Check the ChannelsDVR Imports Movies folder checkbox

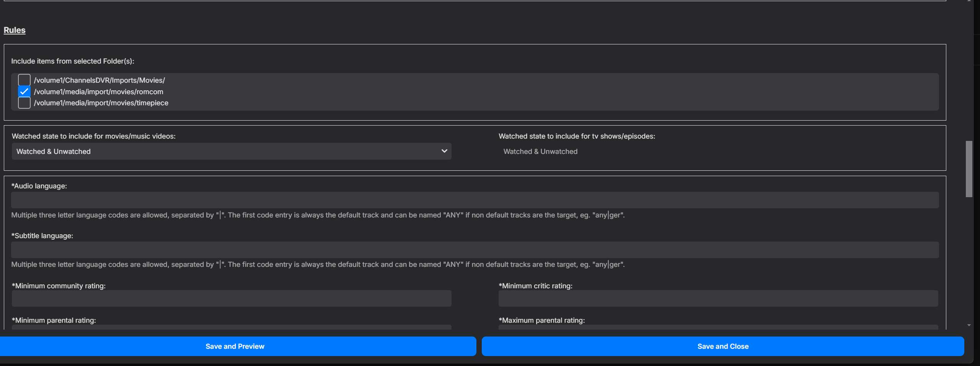pyautogui.click(x=24, y=80)
